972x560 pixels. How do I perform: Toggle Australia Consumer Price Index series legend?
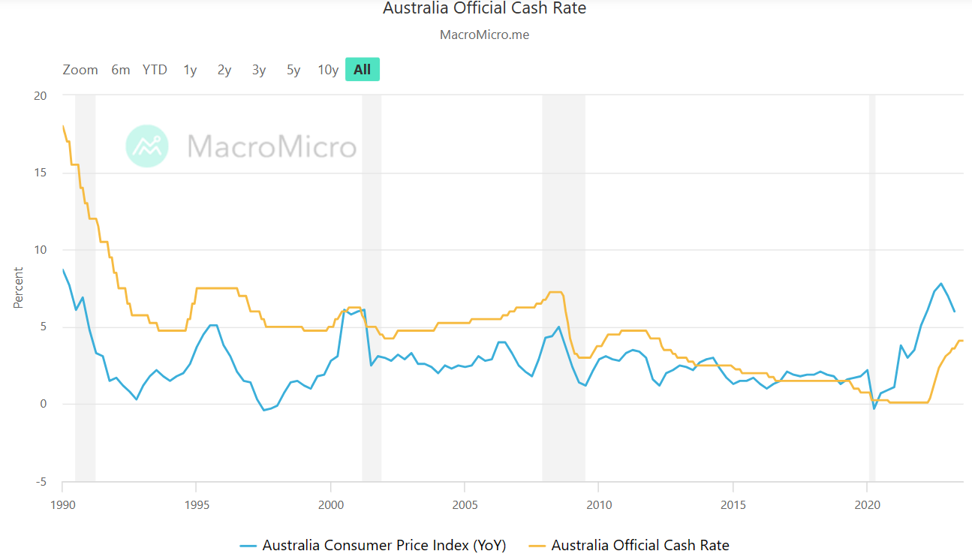[384, 546]
